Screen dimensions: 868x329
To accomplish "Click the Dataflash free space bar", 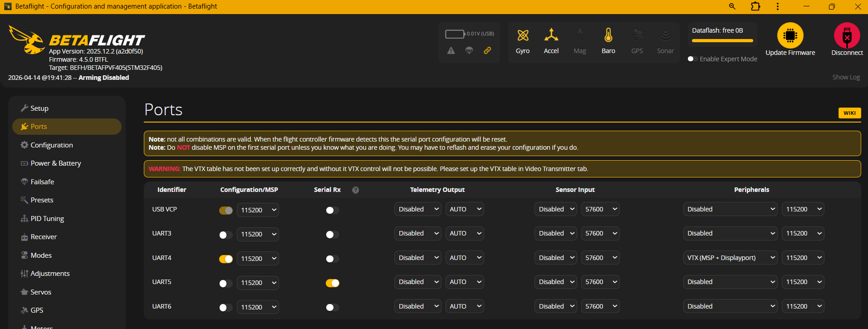I will click(722, 40).
